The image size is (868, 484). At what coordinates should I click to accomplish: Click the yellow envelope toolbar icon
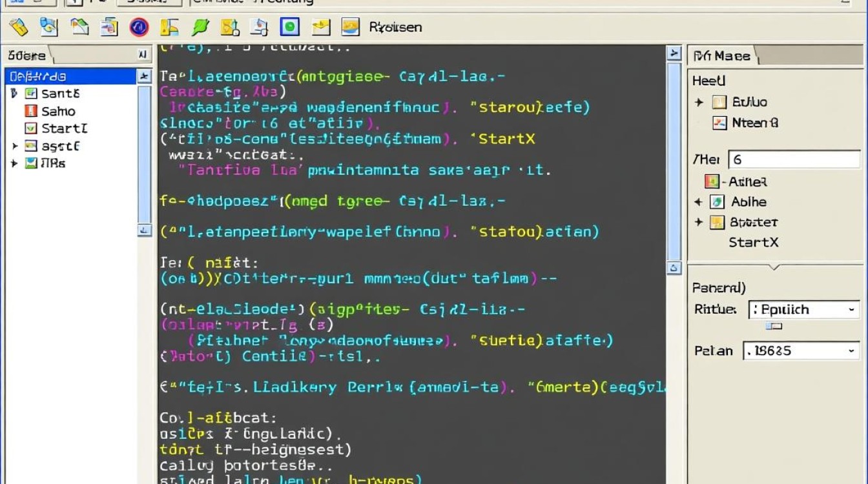[x=320, y=26]
